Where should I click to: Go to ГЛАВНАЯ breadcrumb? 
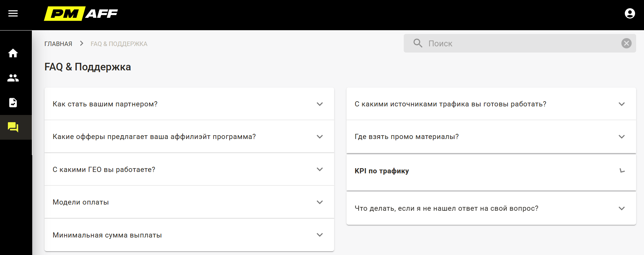pos(58,44)
